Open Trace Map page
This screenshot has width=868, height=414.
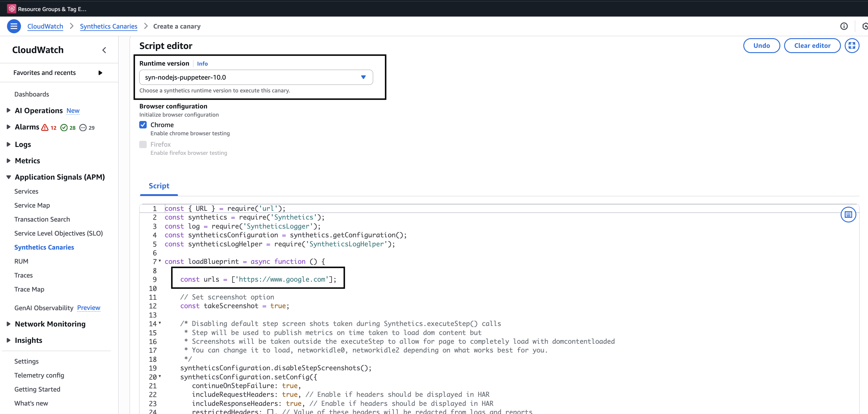tap(29, 289)
